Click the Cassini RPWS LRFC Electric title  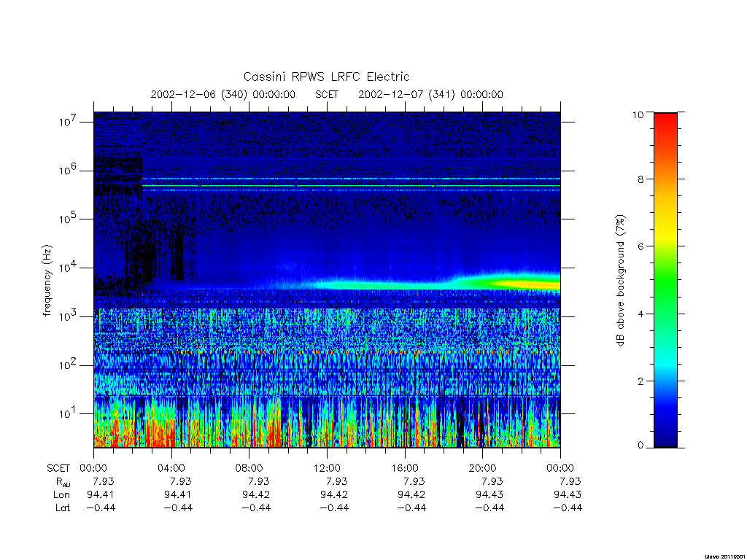[x=326, y=77]
